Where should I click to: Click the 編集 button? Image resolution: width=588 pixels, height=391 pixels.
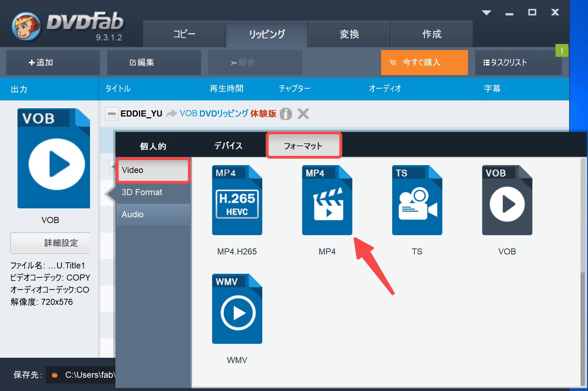(x=154, y=63)
